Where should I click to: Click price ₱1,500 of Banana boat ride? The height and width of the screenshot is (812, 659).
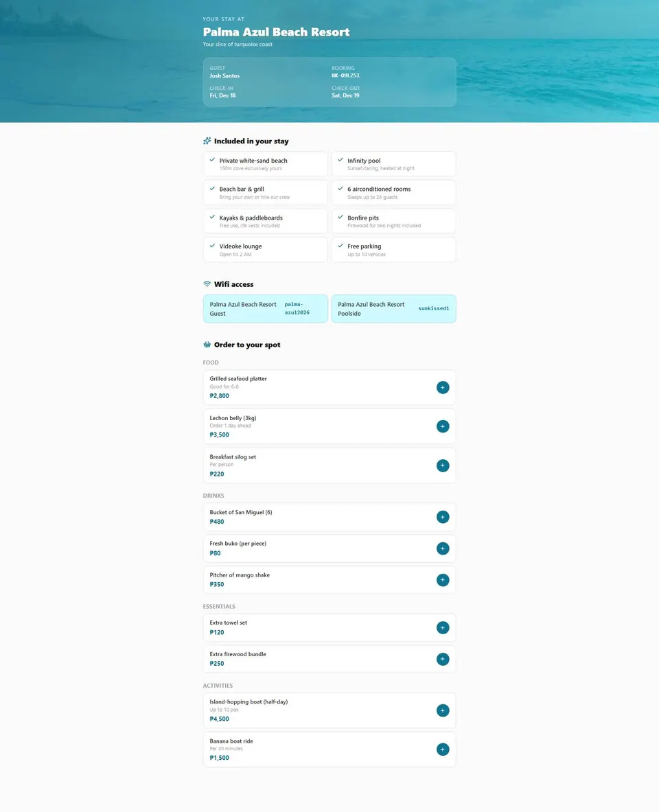pos(219,758)
